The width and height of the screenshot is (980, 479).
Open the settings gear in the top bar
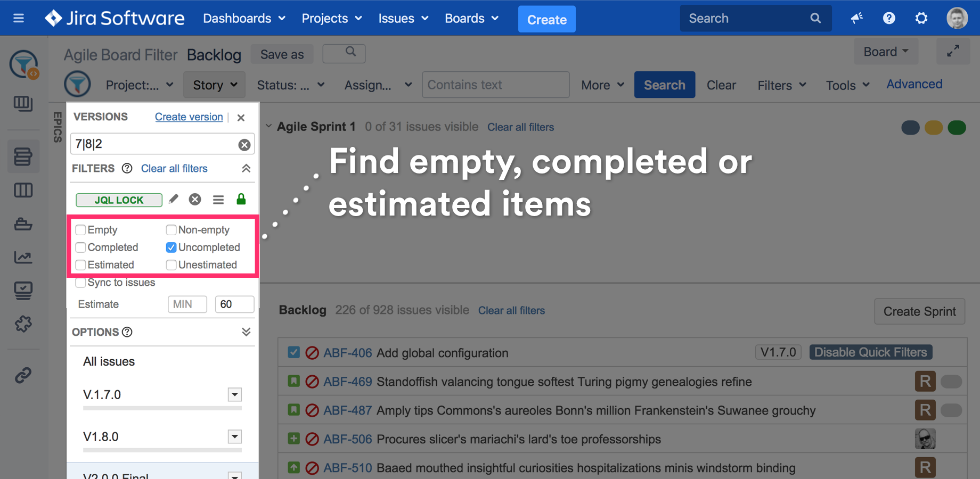pyautogui.click(x=921, y=19)
